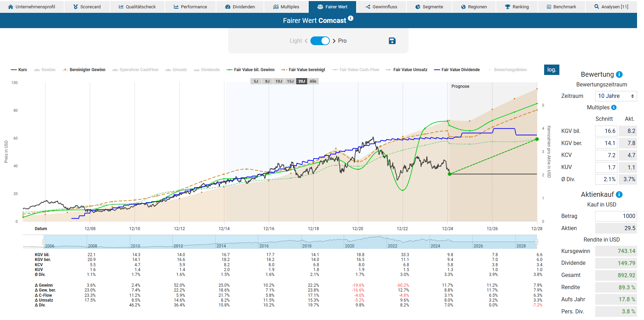Screen dimensions: 644x320
Task: Open the Scorecard tab
Action: 87,7
